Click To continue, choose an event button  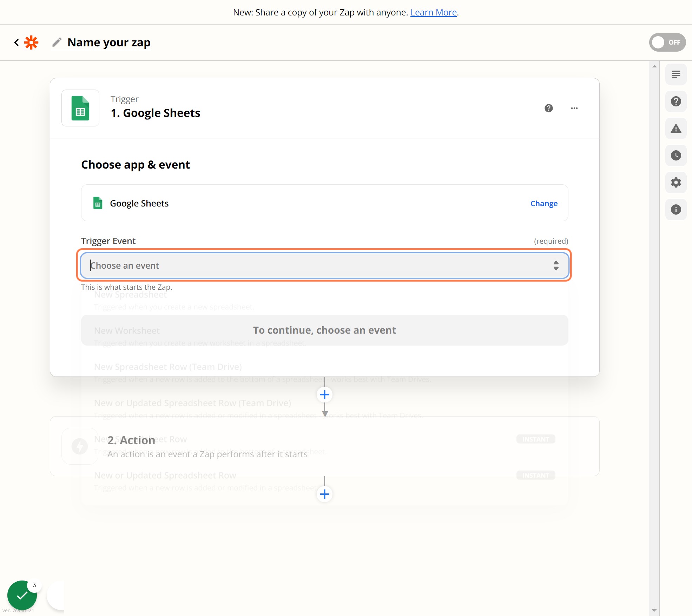[324, 330]
